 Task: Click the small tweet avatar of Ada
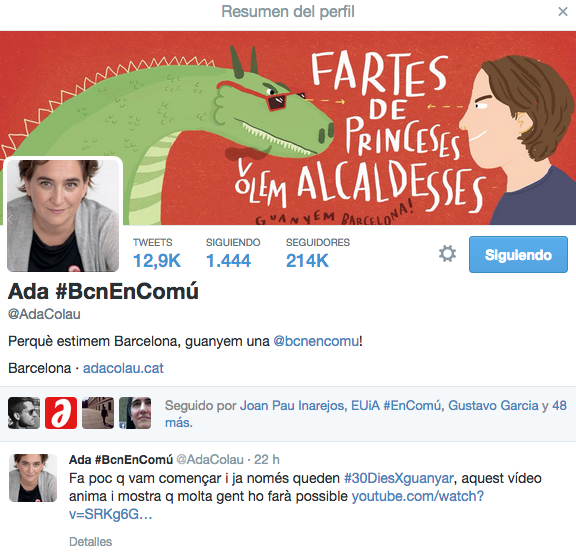33,478
